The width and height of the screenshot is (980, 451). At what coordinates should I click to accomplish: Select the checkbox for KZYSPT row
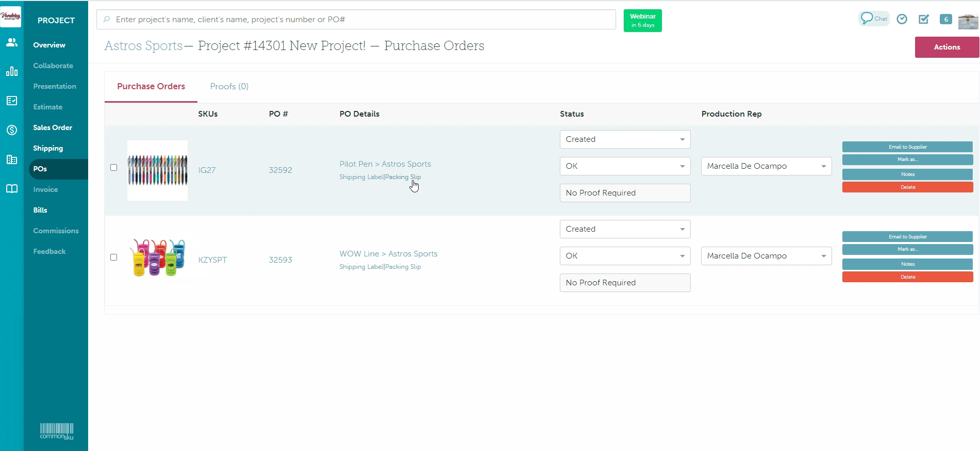click(x=114, y=257)
